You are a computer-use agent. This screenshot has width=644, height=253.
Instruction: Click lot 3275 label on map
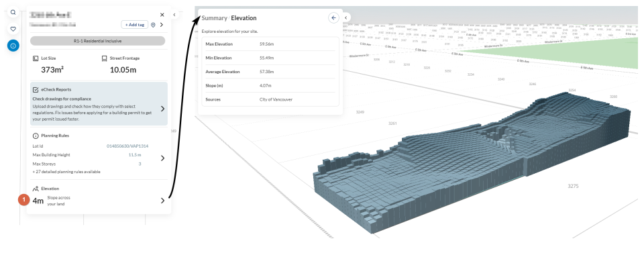point(573,186)
